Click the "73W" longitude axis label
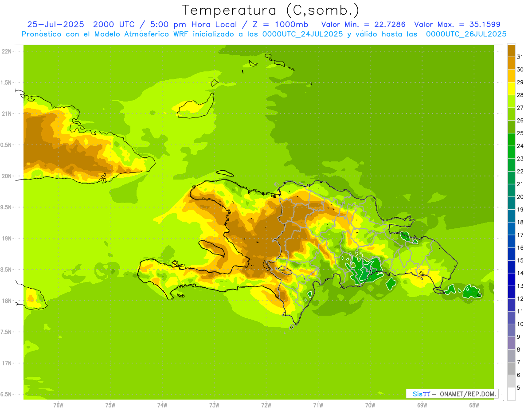Viewport: 532px width, 411px height. click(x=214, y=405)
